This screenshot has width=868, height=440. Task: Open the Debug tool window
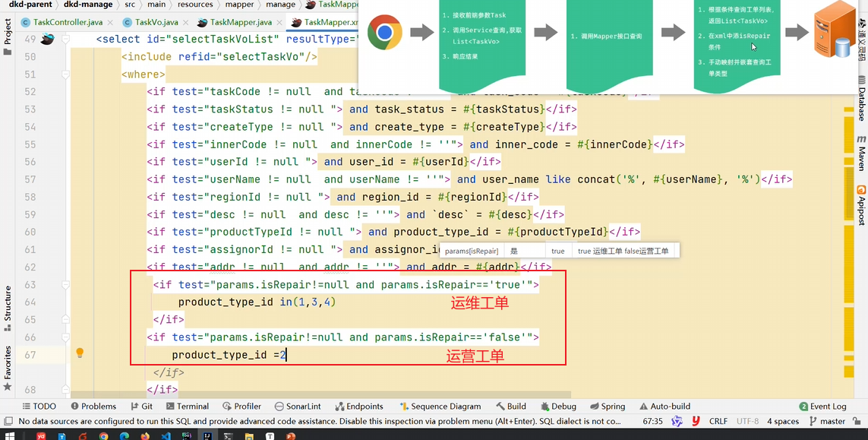(x=558, y=407)
